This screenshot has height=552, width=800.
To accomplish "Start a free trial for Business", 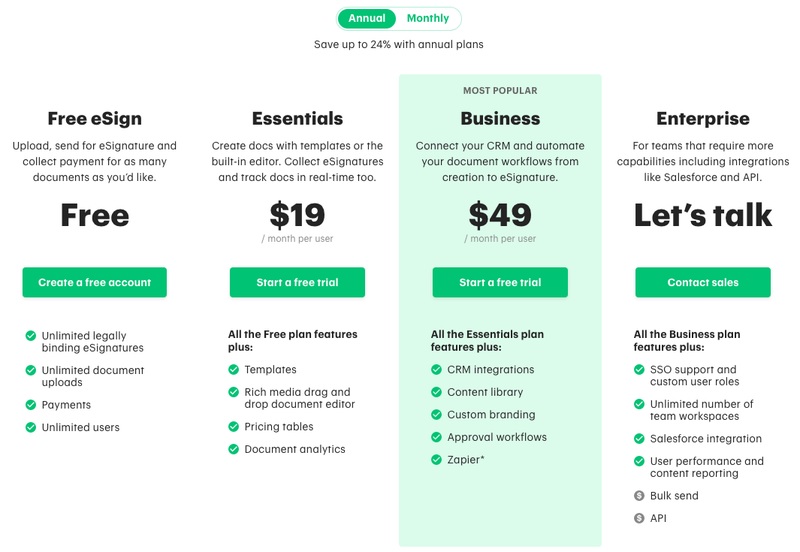I will tap(500, 282).
